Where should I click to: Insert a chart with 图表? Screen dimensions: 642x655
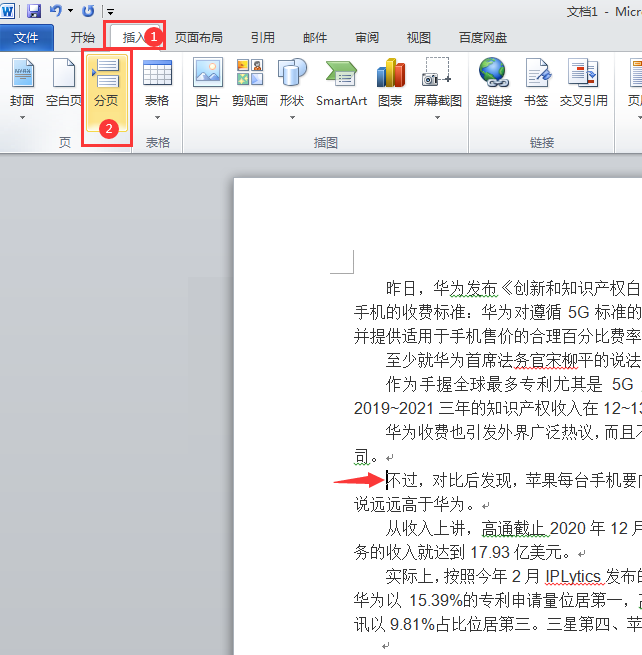click(x=390, y=83)
